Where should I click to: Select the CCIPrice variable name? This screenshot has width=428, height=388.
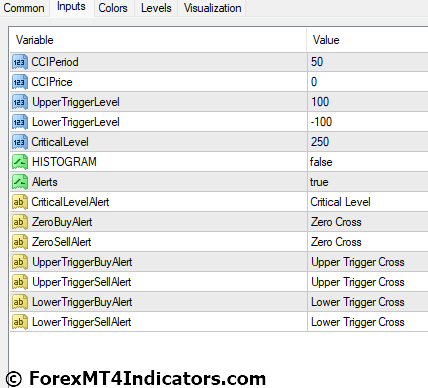pyautogui.click(x=52, y=82)
